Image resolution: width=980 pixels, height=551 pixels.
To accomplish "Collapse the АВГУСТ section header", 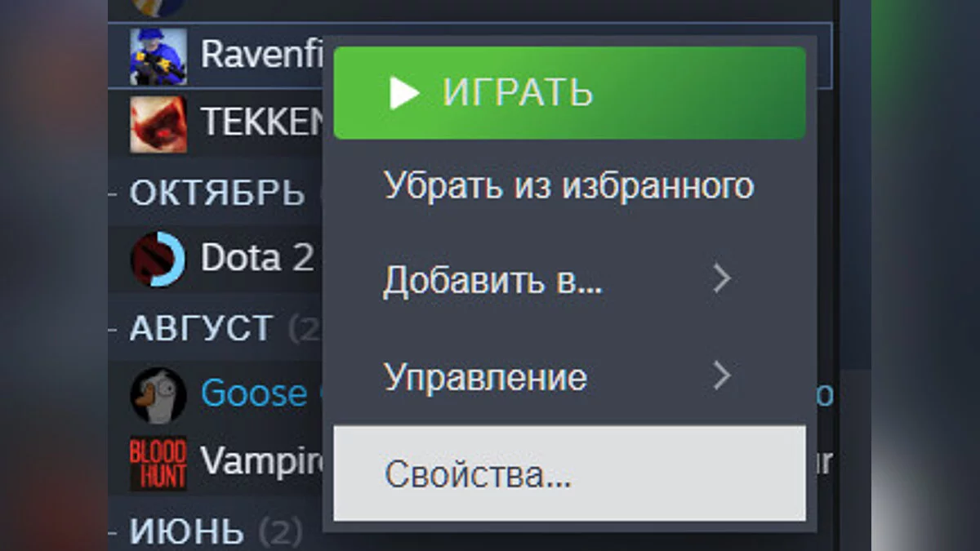I will click(x=200, y=328).
